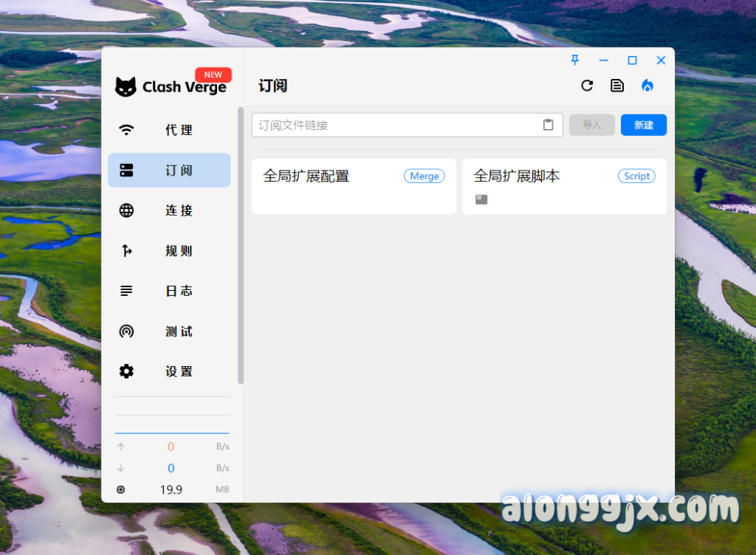Select the 全局扩展配置 Merge card
Screen dimensions: 756x555
[x=354, y=187]
